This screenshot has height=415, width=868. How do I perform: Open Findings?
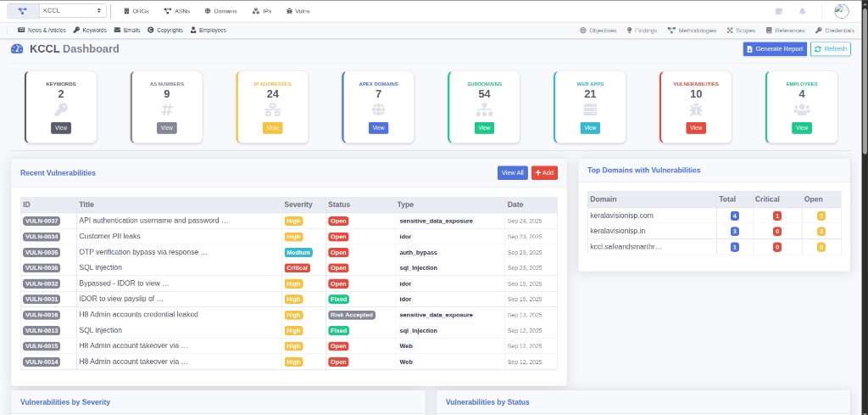642,31
